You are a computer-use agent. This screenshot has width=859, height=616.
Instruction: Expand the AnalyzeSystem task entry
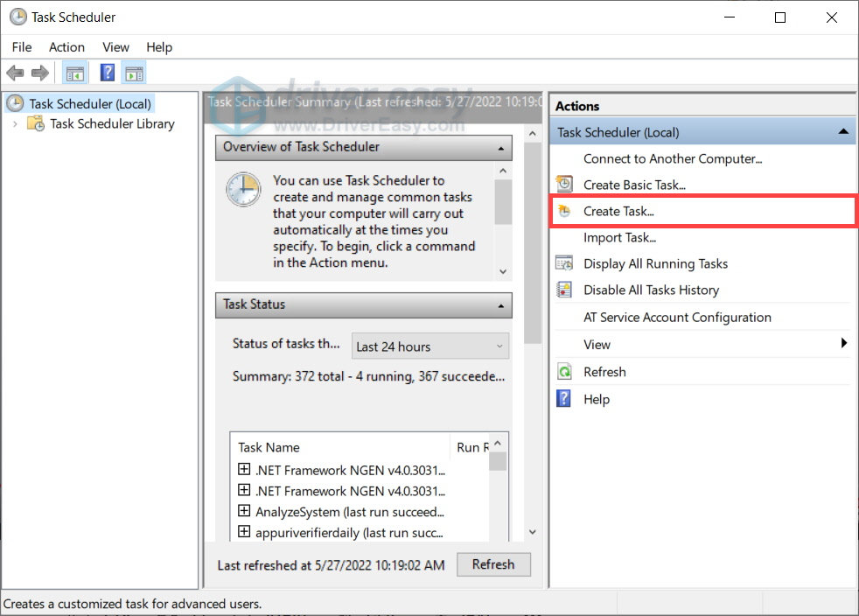tap(244, 512)
